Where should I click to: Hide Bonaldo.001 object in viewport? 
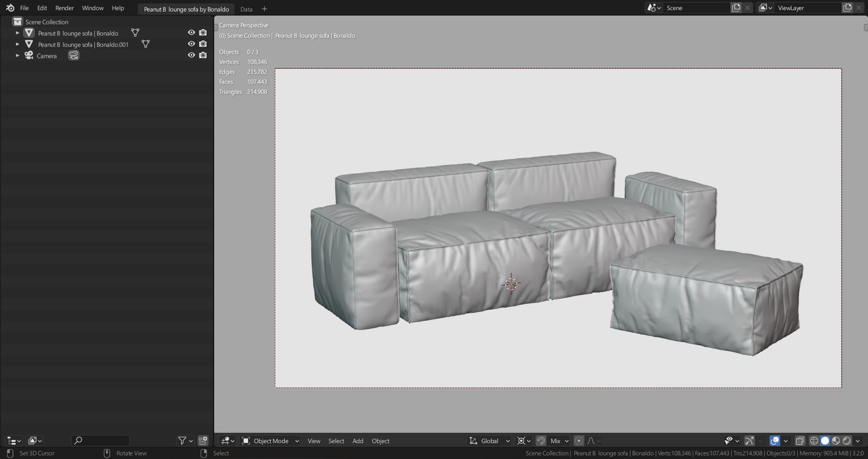coord(191,44)
